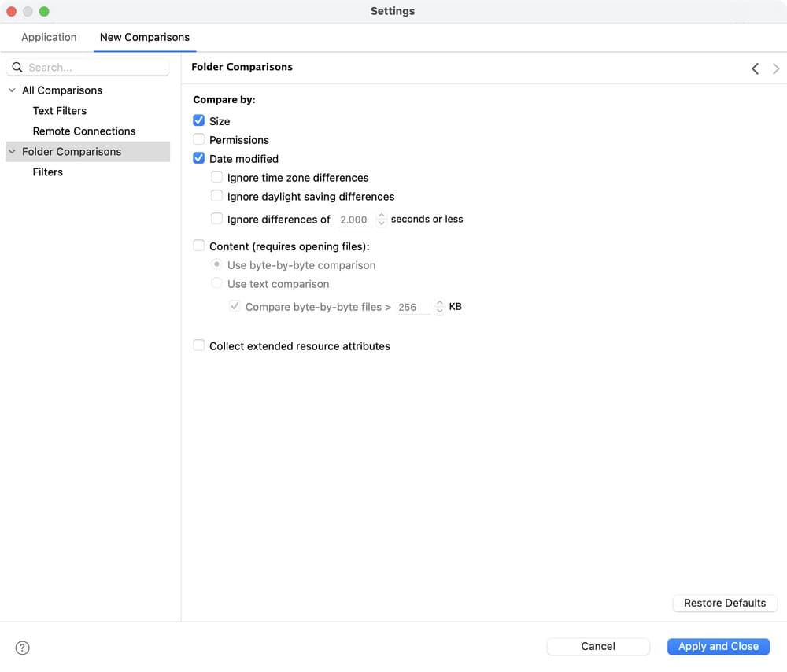This screenshot has width=787, height=672.
Task: Select Folder Comparisons in sidebar
Action: click(x=88, y=152)
